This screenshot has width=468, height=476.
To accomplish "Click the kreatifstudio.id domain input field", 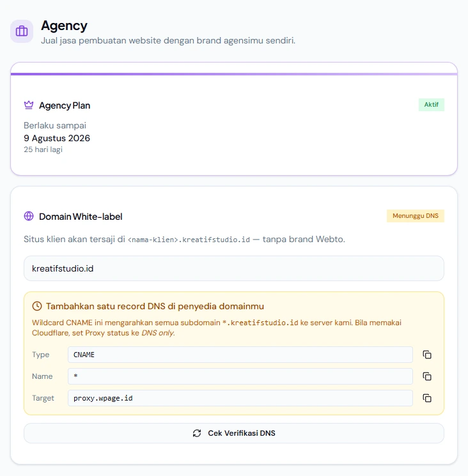I will pyautogui.click(x=234, y=268).
